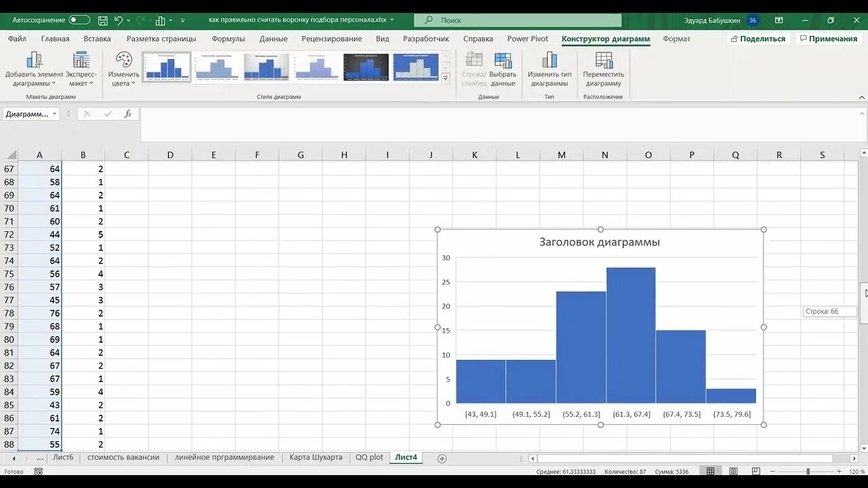868x488 pixels.
Task: Open the Формулы tab
Action: [x=229, y=39]
